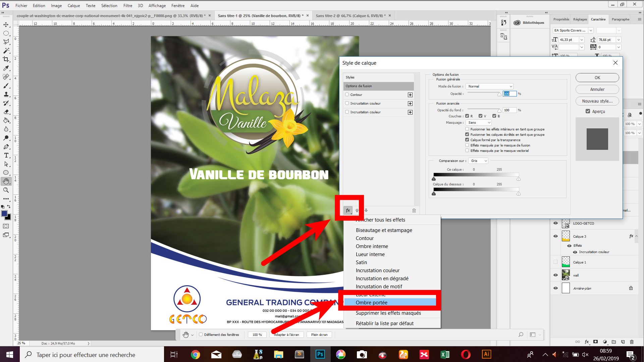Open the Calque menu

tap(73, 6)
